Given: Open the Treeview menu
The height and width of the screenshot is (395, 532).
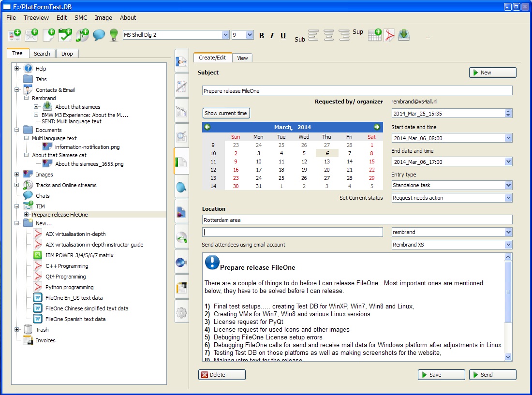Looking at the screenshot, I should (36, 18).
